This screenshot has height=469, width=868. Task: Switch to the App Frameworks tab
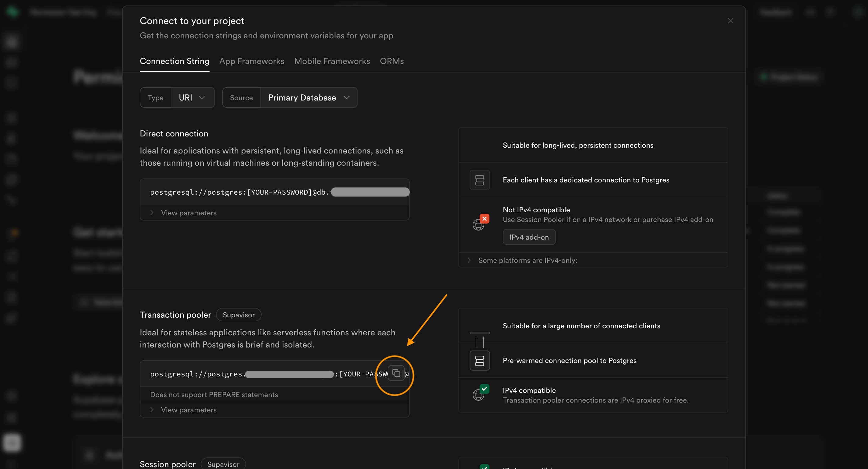click(x=251, y=61)
